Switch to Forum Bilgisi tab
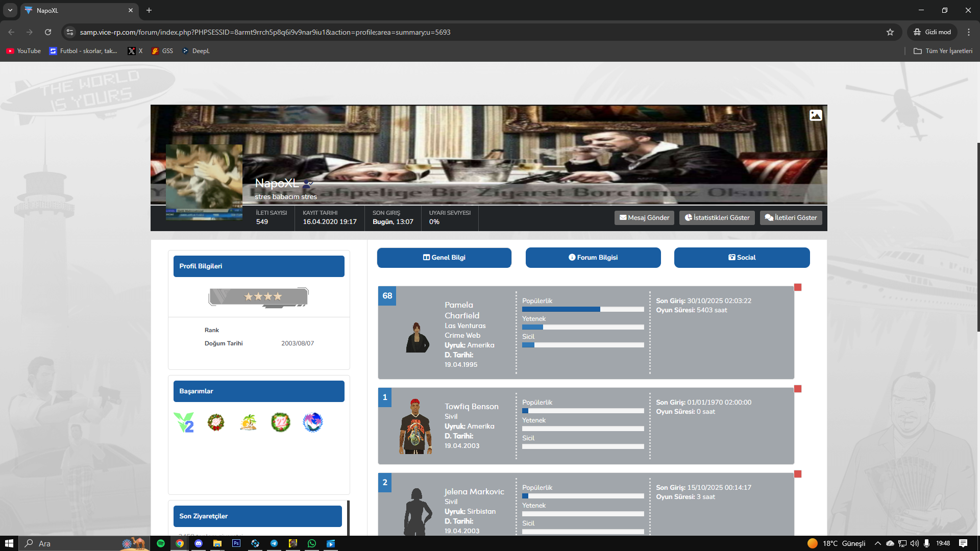The width and height of the screenshot is (980, 551). [x=593, y=258]
